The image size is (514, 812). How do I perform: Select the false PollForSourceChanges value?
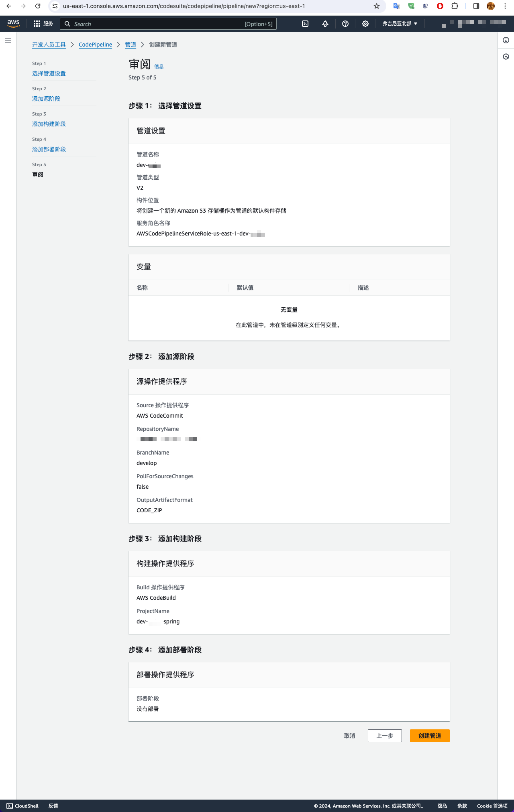143,487
